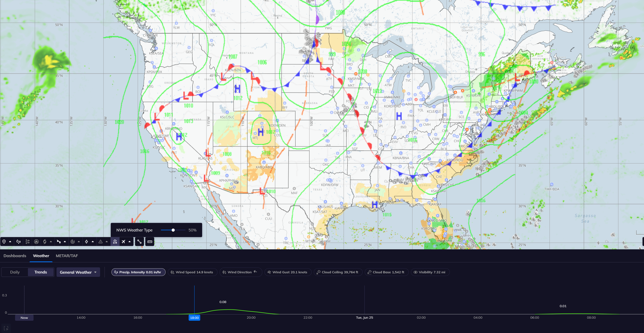Click the KMSP/MSP airport label
The height and width of the screenshot is (333, 644).
click(356, 79)
